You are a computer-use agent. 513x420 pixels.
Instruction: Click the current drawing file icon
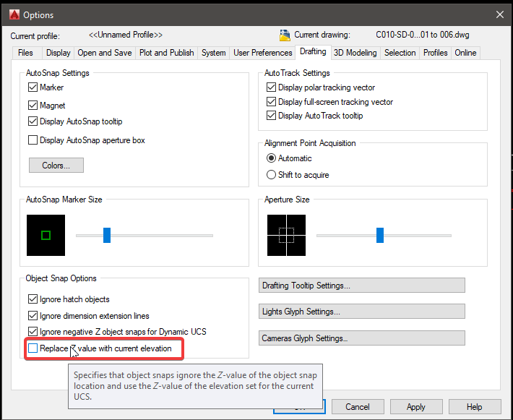tap(285, 35)
